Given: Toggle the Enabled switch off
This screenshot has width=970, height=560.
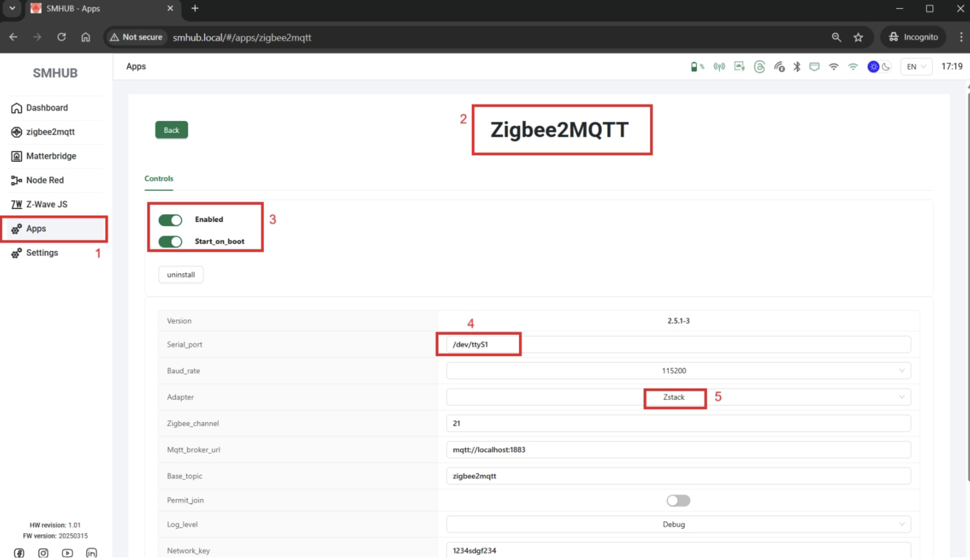Looking at the screenshot, I should (x=170, y=220).
